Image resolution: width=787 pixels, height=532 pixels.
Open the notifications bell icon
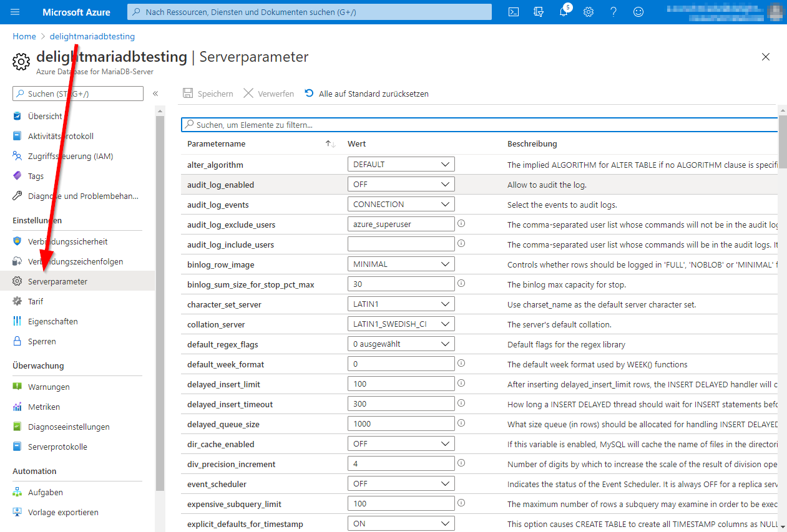click(x=564, y=12)
